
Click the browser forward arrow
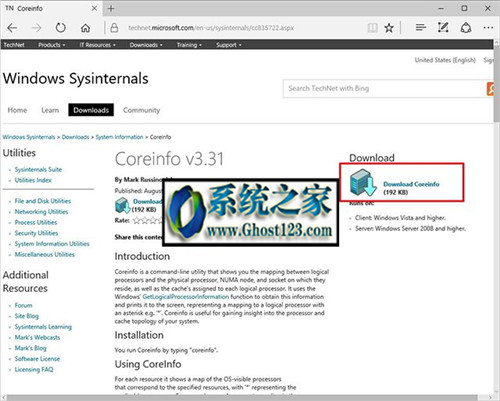click(x=36, y=28)
